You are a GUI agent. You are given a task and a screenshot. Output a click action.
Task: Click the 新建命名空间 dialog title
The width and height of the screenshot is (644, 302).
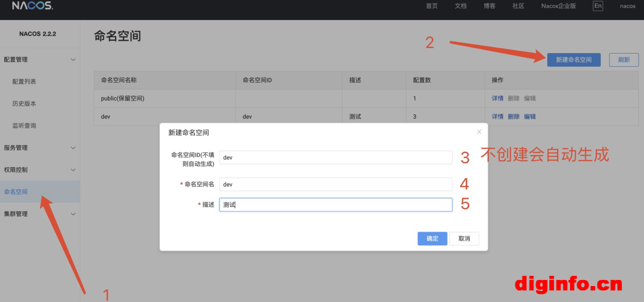(189, 133)
